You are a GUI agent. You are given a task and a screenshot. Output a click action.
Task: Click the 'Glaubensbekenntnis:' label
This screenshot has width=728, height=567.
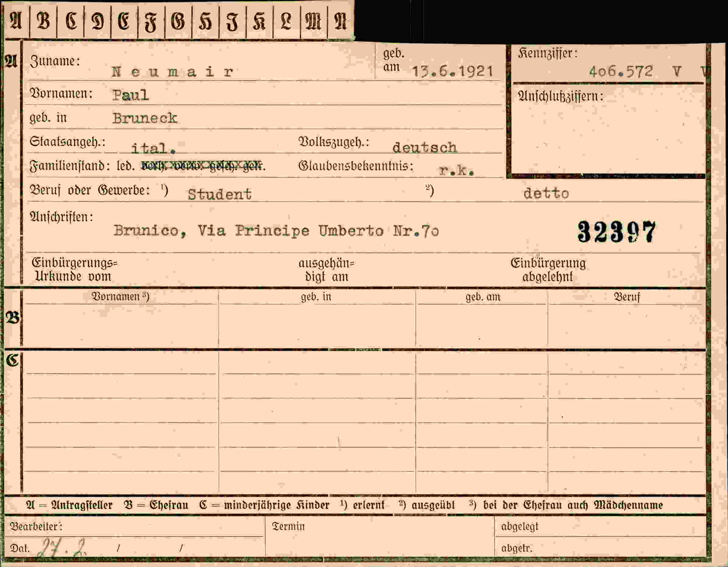[356, 166]
